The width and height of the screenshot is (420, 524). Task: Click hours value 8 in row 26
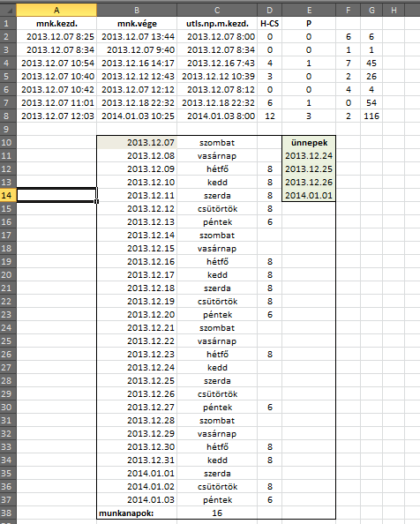pos(270,355)
